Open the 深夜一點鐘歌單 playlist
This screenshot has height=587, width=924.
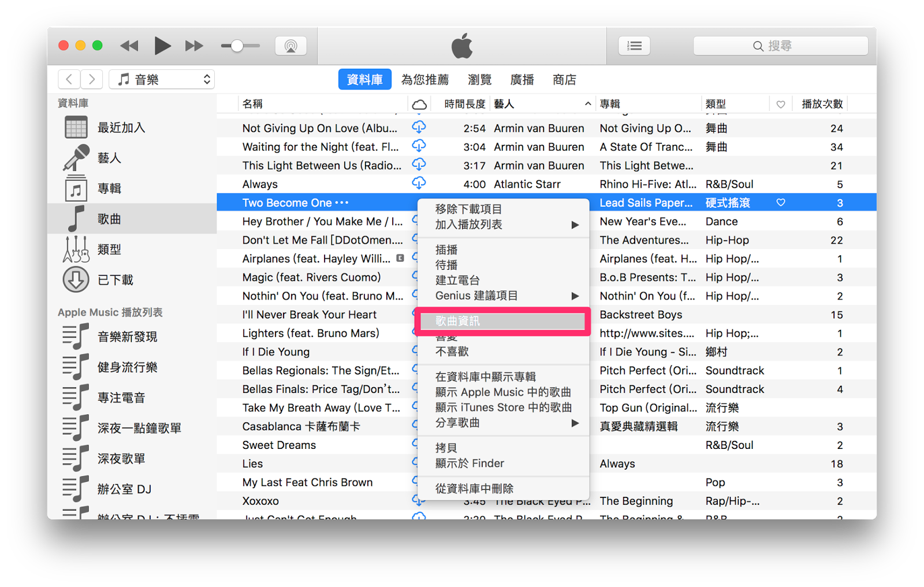pos(132,428)
